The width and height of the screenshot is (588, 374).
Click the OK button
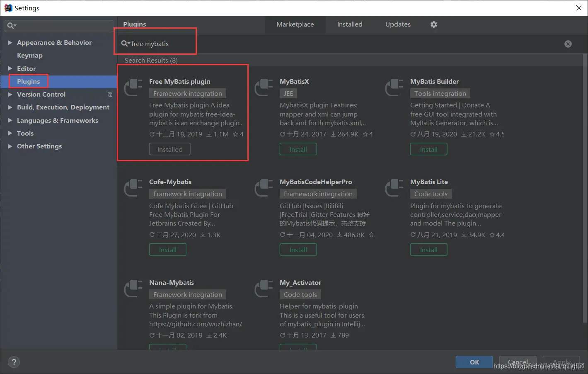point(474,362)
